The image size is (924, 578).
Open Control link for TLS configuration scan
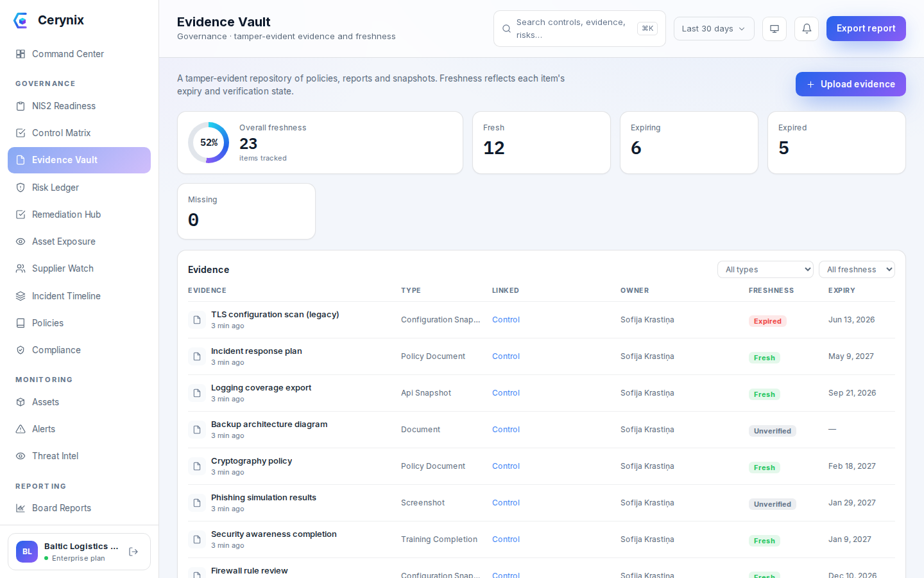click(506, 320)
